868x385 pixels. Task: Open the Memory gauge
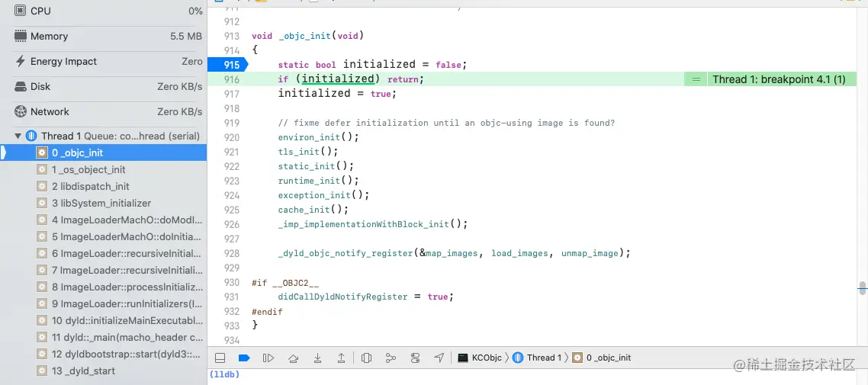(108, 37)
